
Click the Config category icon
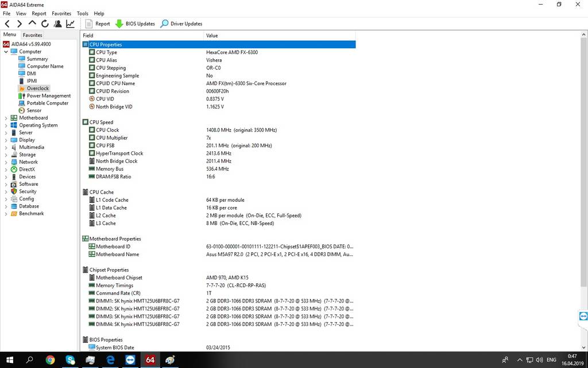pos(14,198)
